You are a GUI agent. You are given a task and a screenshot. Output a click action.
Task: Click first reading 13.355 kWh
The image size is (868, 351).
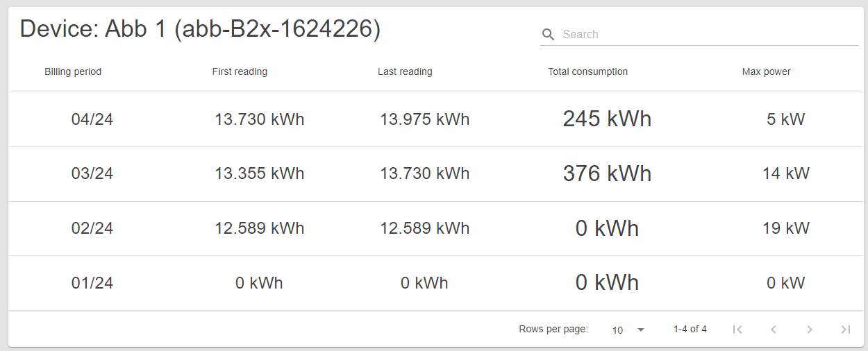coord(260,173)
